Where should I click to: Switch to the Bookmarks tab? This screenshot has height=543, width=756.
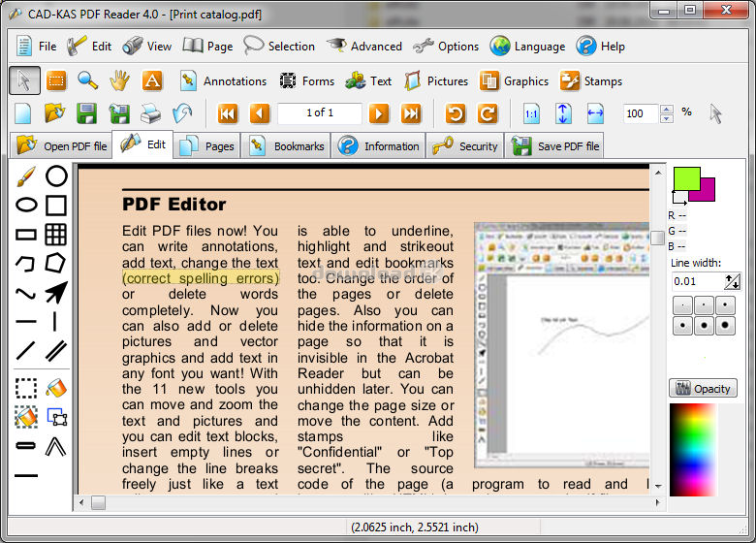(286, 146)
